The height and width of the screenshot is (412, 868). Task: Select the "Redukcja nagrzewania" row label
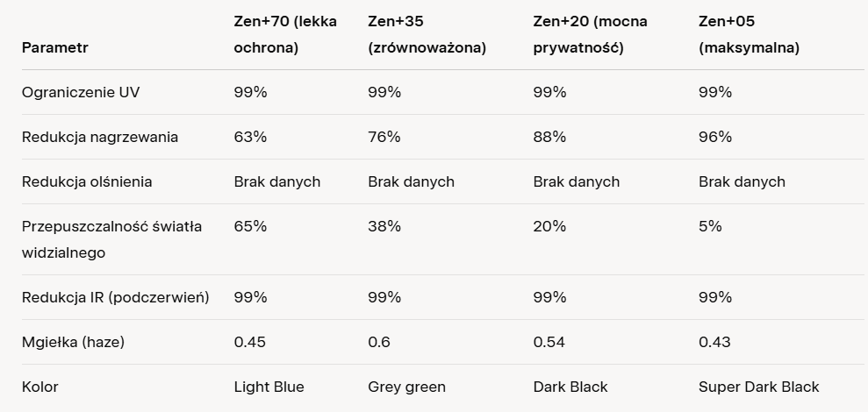[100, 137]
